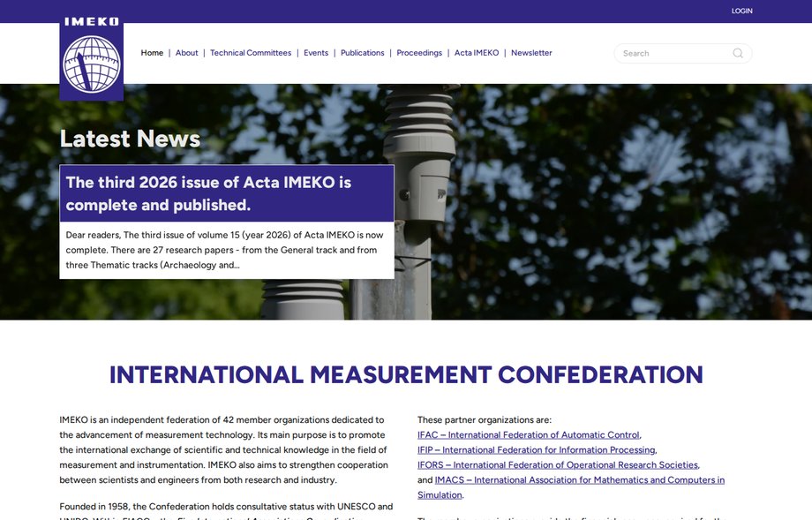Open the Acta IMEKO menu item
This screenshot has width=812, height=520.
coord(477,53)
